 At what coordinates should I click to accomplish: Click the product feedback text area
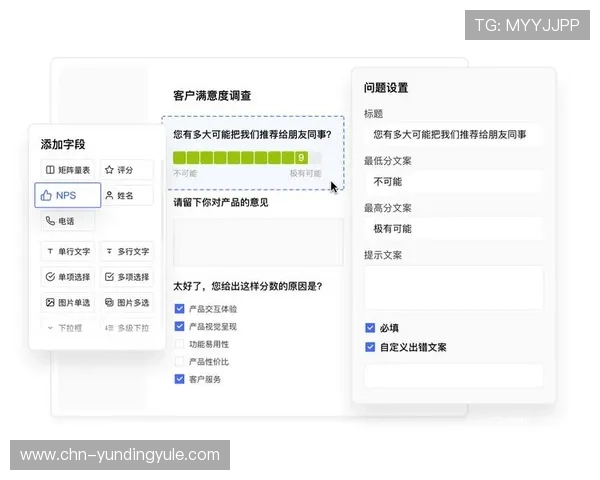[x=258, y=242]
